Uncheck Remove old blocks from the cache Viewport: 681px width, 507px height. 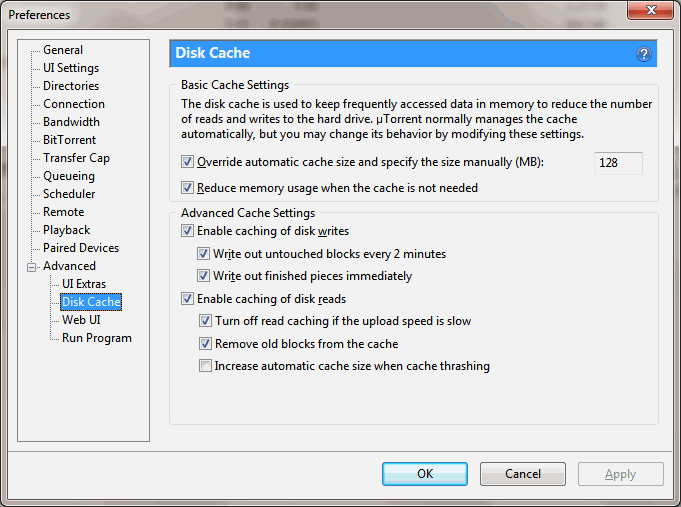click(x=206, y=344)
